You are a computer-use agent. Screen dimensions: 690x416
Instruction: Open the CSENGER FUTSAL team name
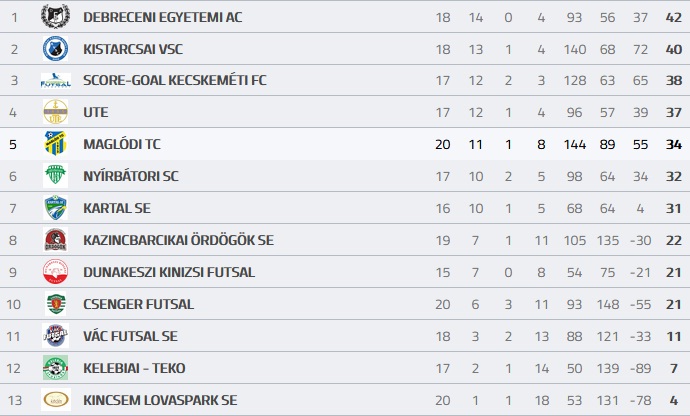click(x=138, y=304)
